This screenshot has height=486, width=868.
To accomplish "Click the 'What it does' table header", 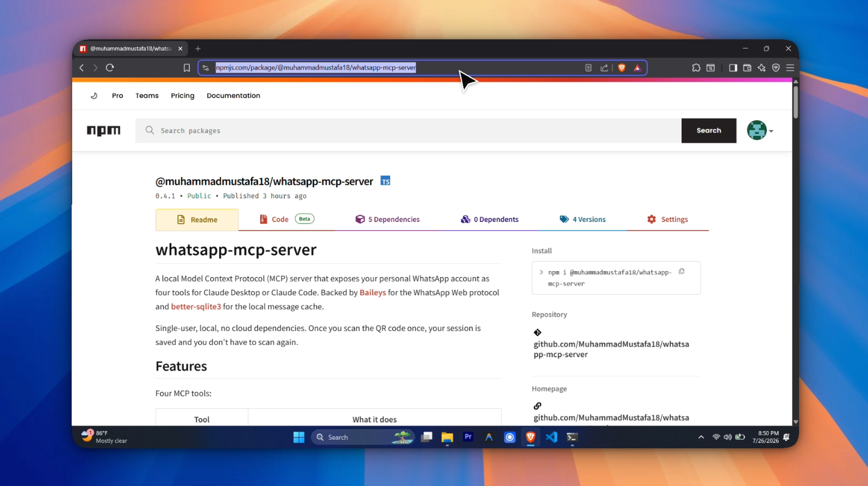I will 374,419.
